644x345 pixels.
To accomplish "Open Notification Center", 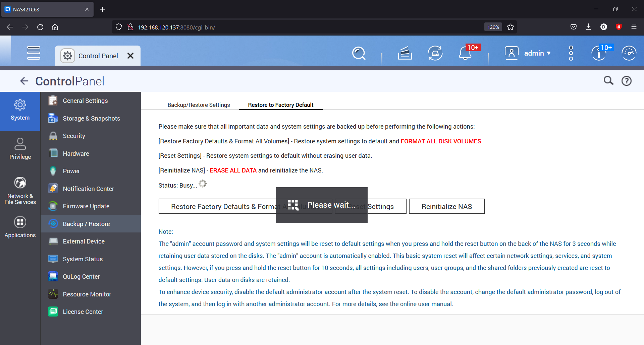I will pyautogui.click(x=91, y=189).
